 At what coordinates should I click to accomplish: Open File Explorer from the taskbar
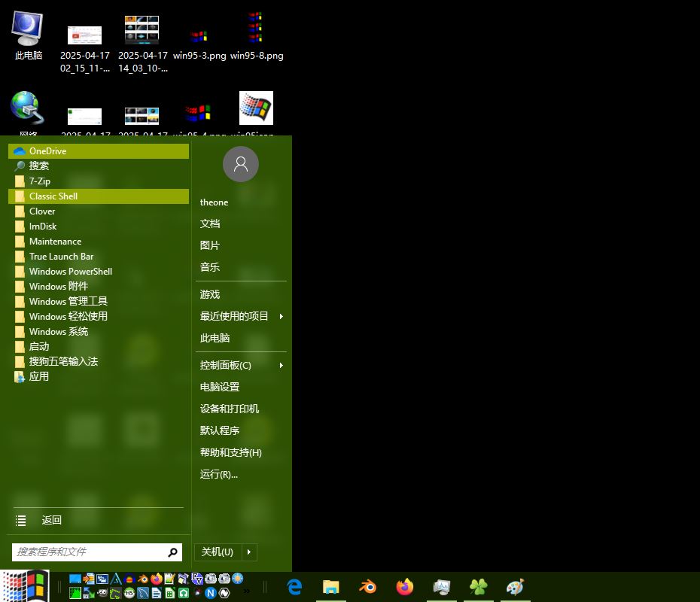click(x=330, y=587)
